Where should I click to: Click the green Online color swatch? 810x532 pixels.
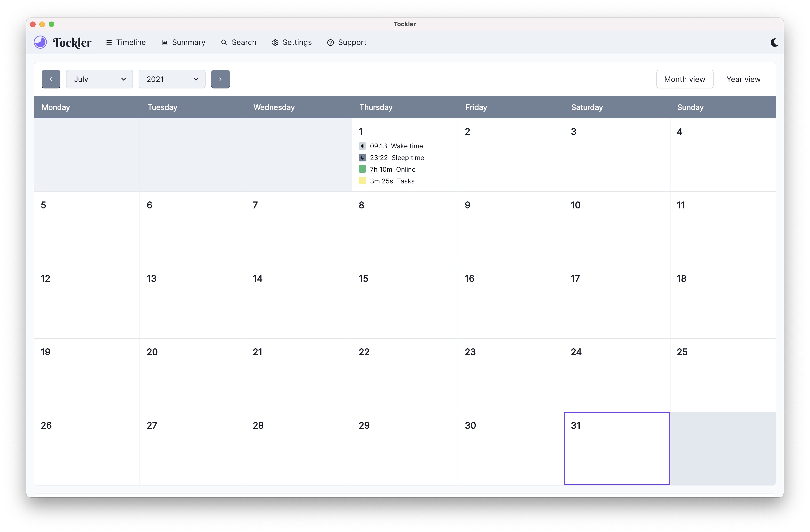[362, 169]
